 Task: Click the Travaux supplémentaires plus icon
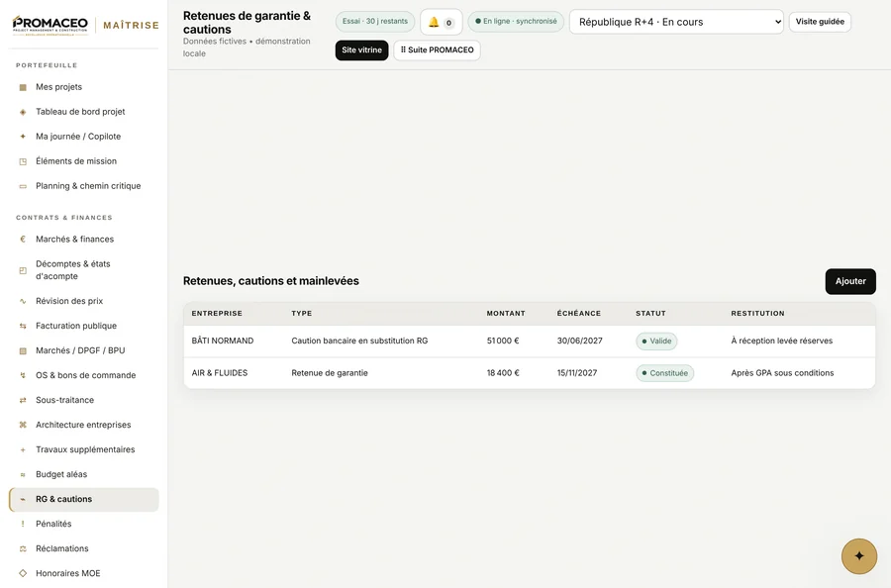tap(23, 450)
